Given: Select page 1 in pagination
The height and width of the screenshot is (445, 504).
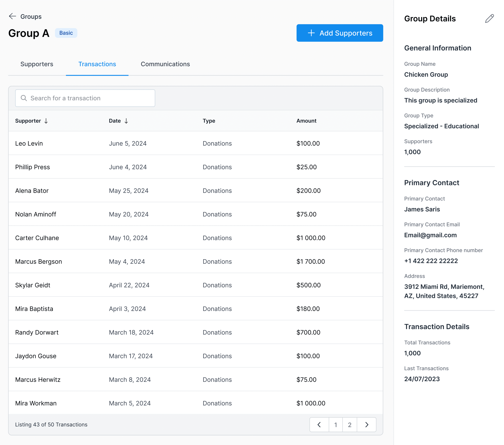Looking at the screenshot, I should coord(336,425).
